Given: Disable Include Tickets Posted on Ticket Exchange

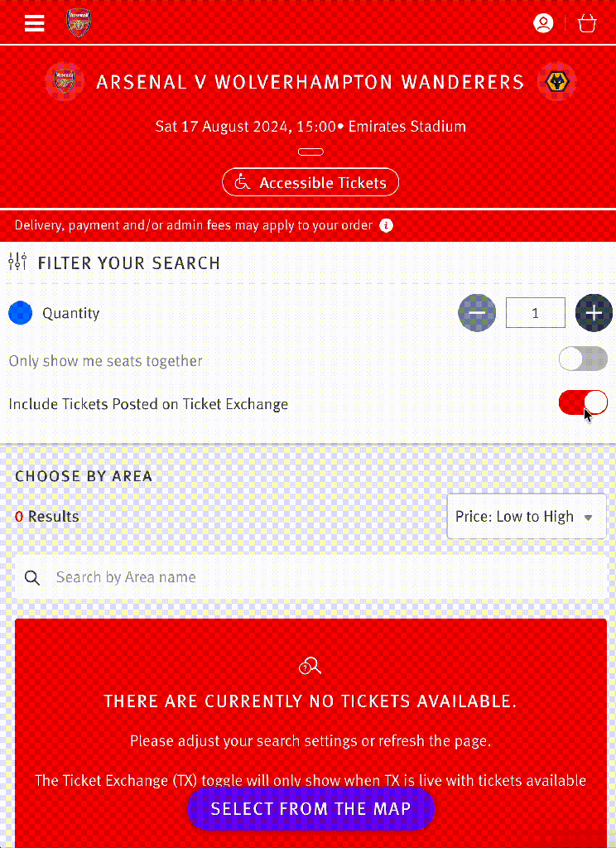Looking at the screenshot, I should 583,403.
